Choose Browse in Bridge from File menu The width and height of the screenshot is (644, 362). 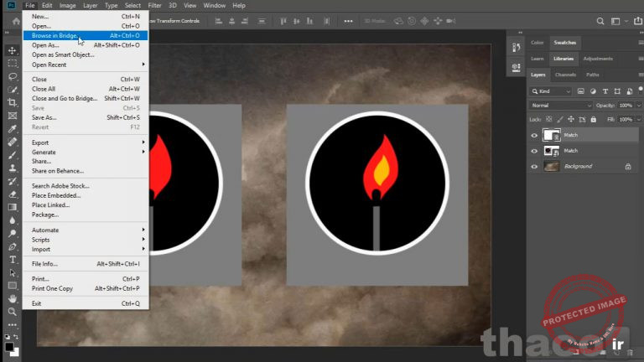(x=55, y=36)
